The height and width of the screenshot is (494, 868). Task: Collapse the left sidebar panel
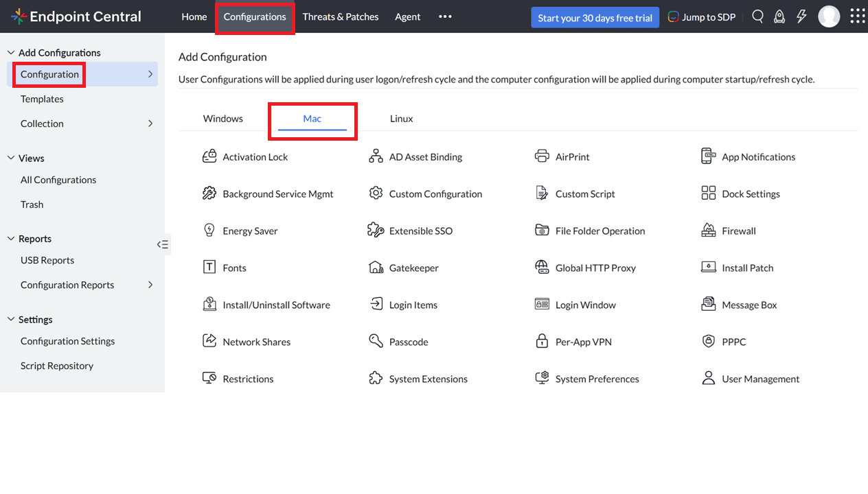pyautogui.click(x=163, y=244)
